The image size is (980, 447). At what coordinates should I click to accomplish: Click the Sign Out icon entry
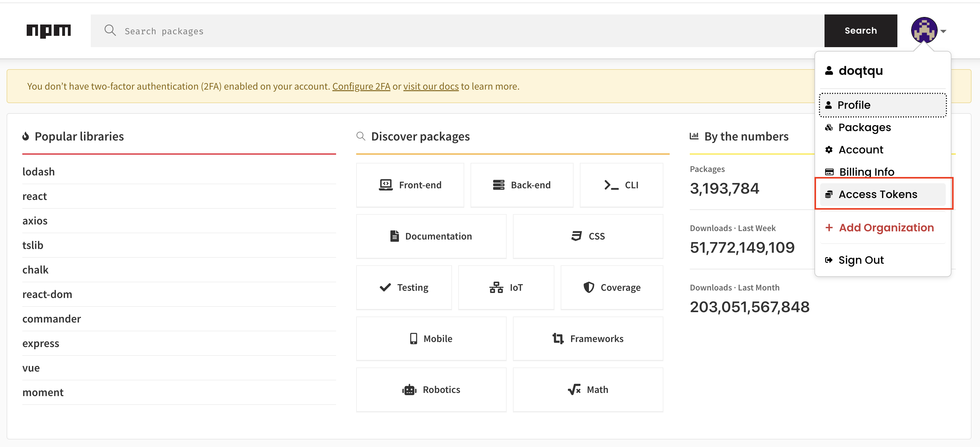829,260
